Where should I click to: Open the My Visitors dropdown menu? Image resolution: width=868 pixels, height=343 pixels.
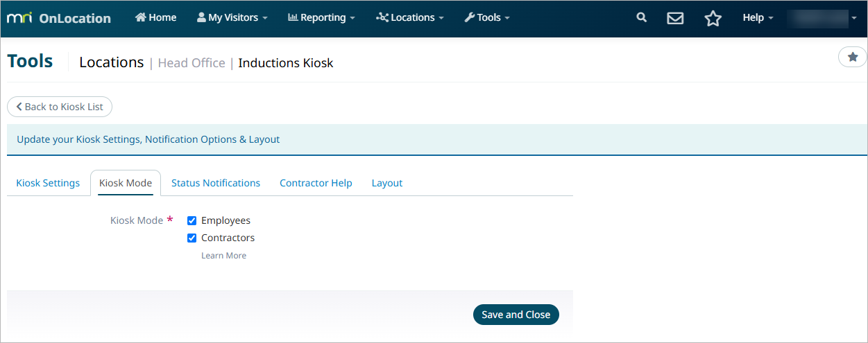click(232, 17)
